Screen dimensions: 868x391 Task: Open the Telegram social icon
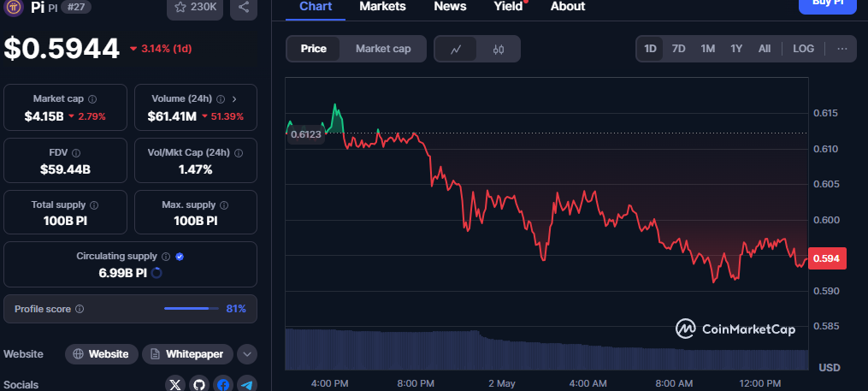pos(247,384)
